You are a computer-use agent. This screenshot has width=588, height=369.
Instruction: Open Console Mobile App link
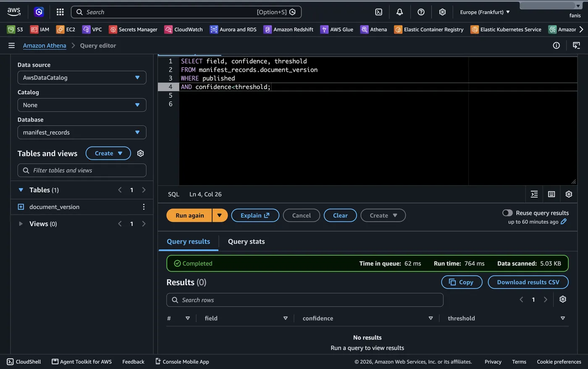point(182,361)
